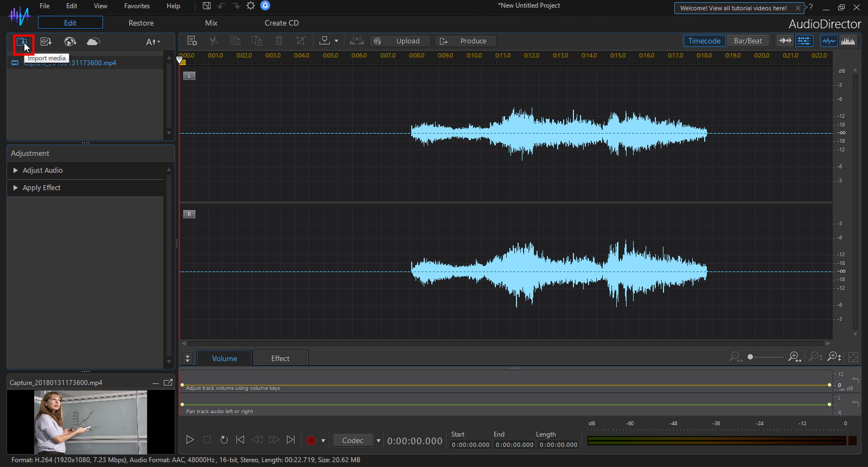Switch to spectral frequency view icon
Viewport: 868px width, 467px height.
click(x=848, y=41)
